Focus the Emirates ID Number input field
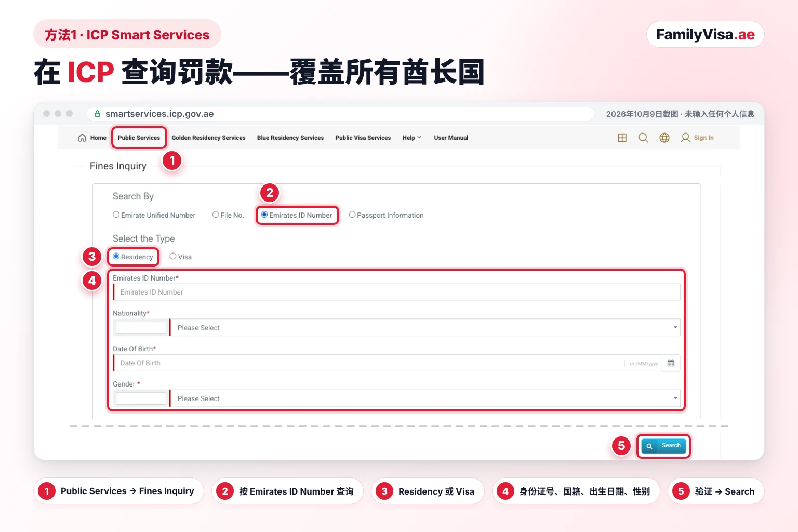 397,292
